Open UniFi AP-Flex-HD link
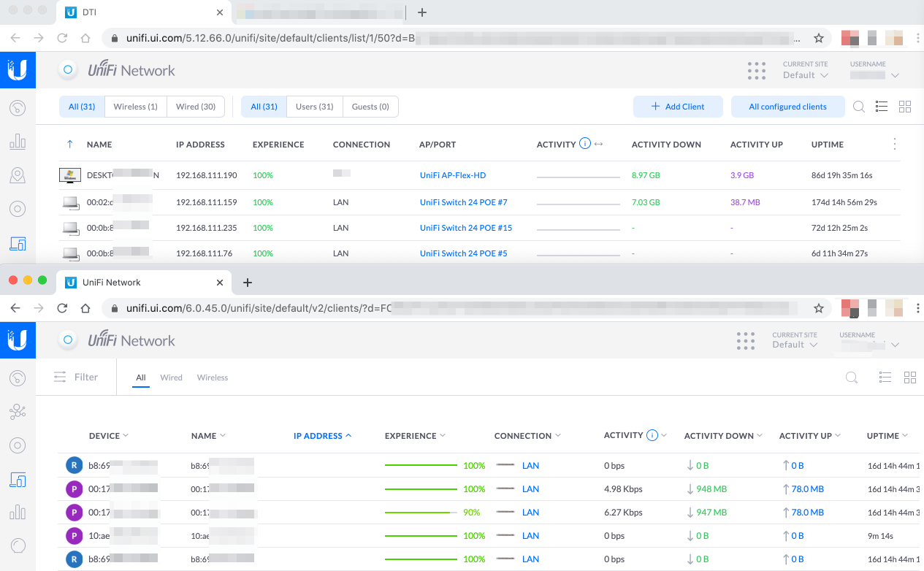 pos(453,175)
